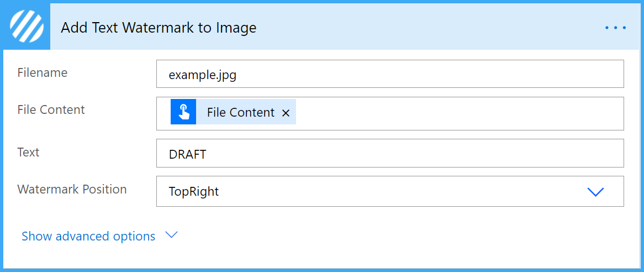Click the Watermark Position field label
The width and height of the screenshot is (644, 272).
click(x=72, y=190)
